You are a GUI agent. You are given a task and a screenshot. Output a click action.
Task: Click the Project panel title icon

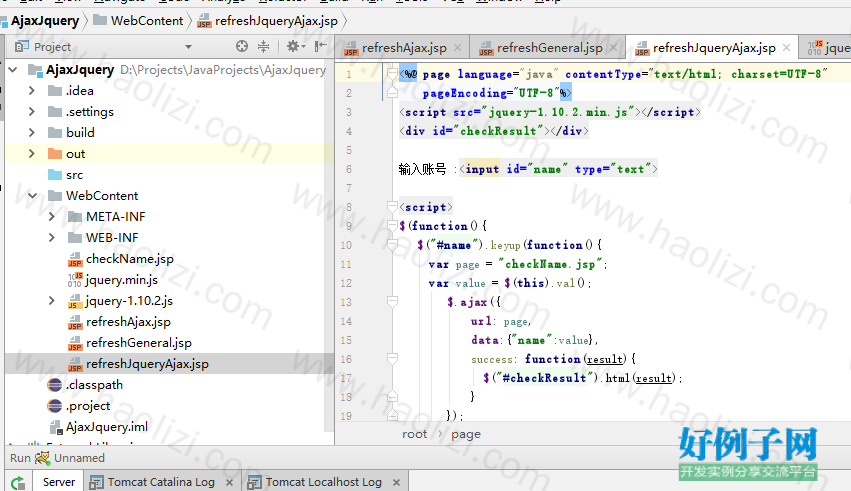coord(22,47)
